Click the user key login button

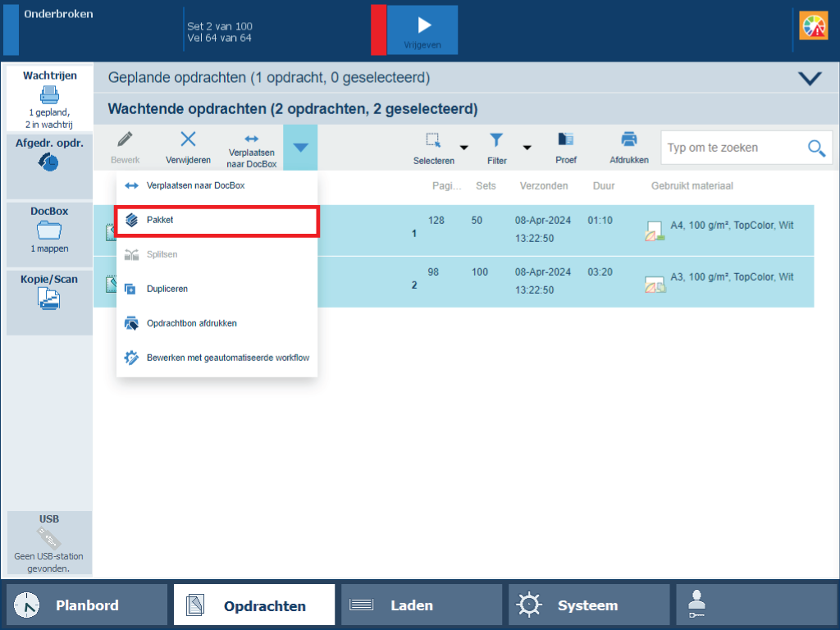[x=756, y=605]
